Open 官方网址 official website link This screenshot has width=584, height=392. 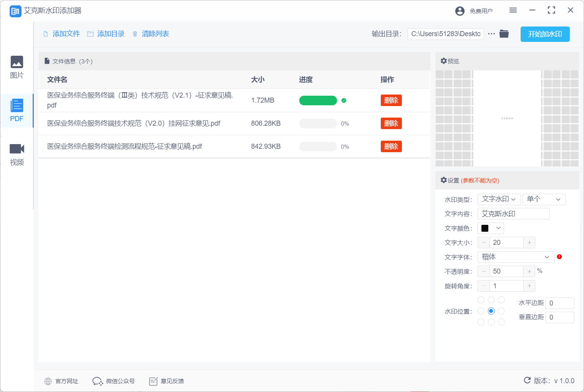pos(61,381)
